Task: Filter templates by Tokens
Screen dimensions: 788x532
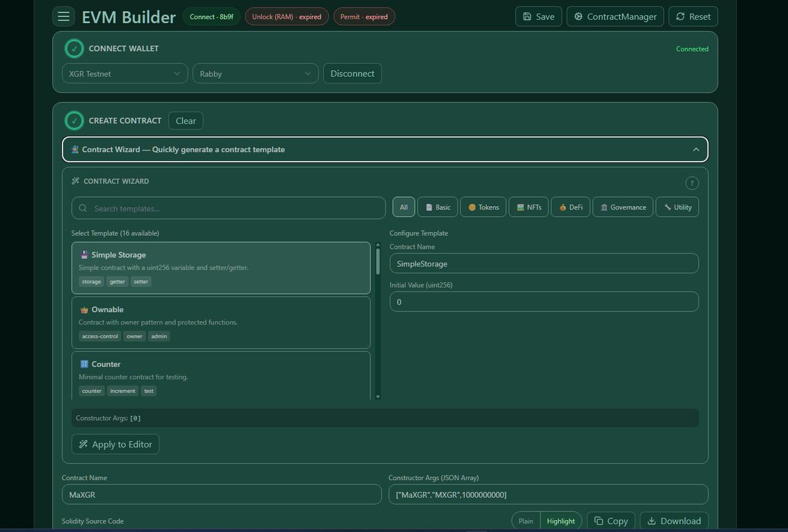Action: pos(483,207)
